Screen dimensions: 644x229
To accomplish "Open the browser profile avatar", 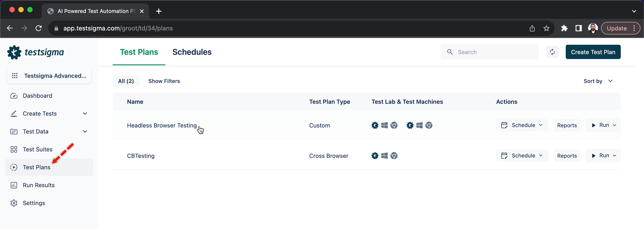I will [x=593, y=28].
